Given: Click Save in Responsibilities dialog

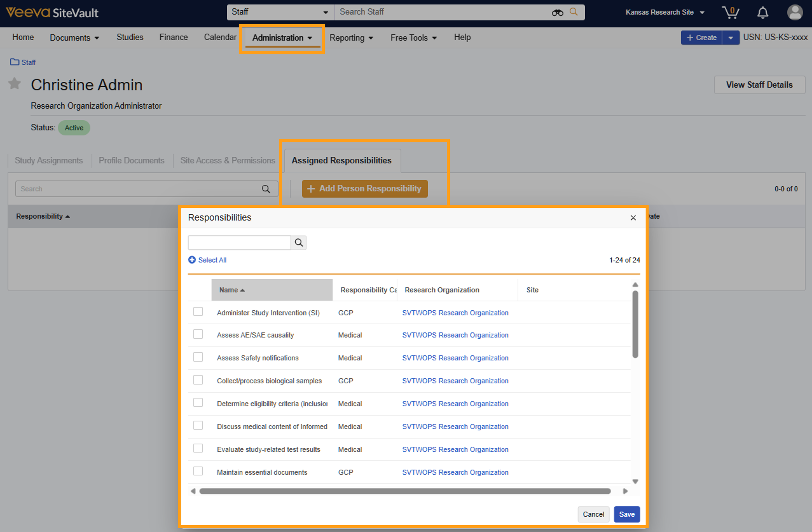Looking at the screenshot, I should coord(627,514).
